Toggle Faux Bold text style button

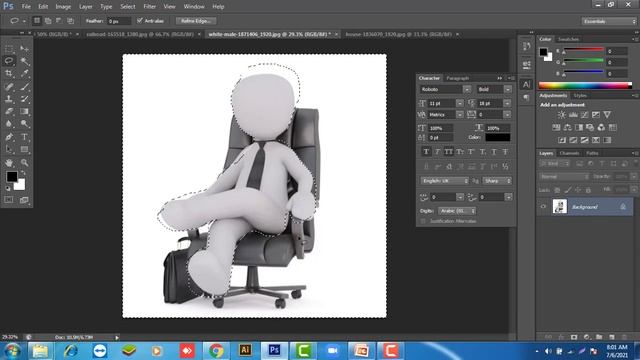[426, 152]
